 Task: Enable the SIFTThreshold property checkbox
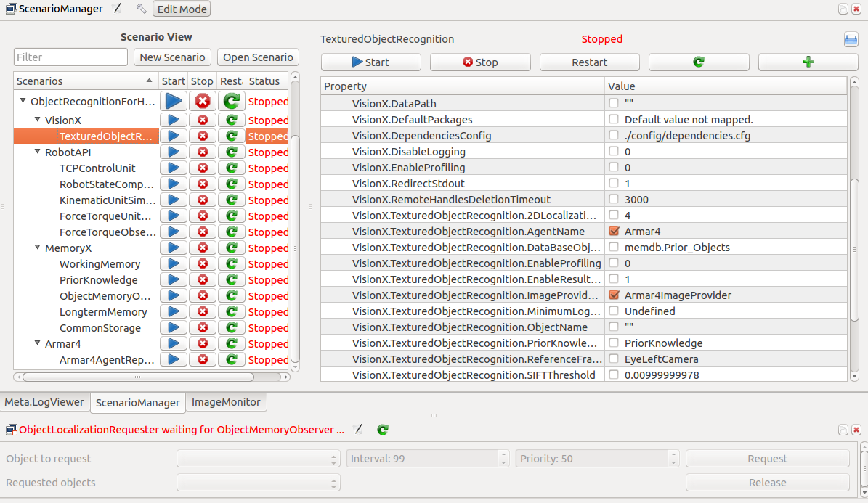[613, 375]
